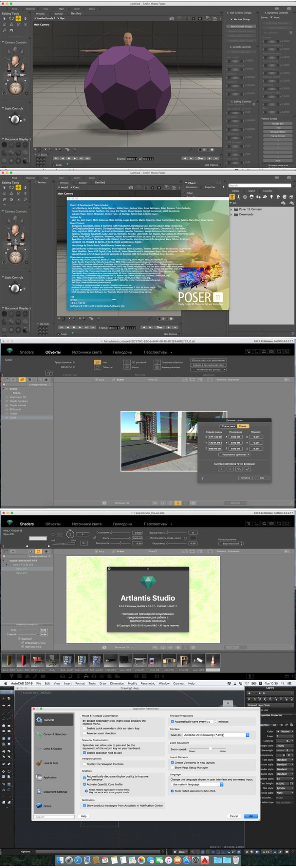The width and height of the screenshot is (296, 868).
Task: Toggle 'Отбрасывать тени' checkbox in Shaders window
Action: point(22,643)
